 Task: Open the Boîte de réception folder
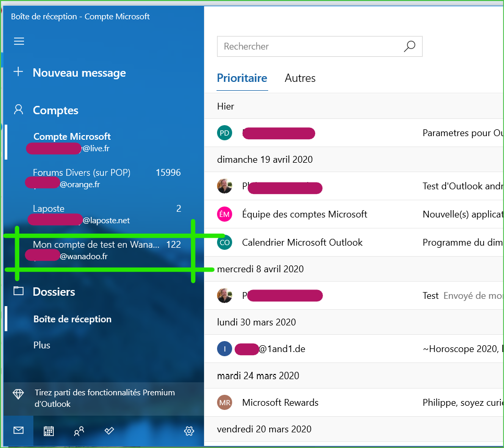pyautogui.click(x=73, y=319)
